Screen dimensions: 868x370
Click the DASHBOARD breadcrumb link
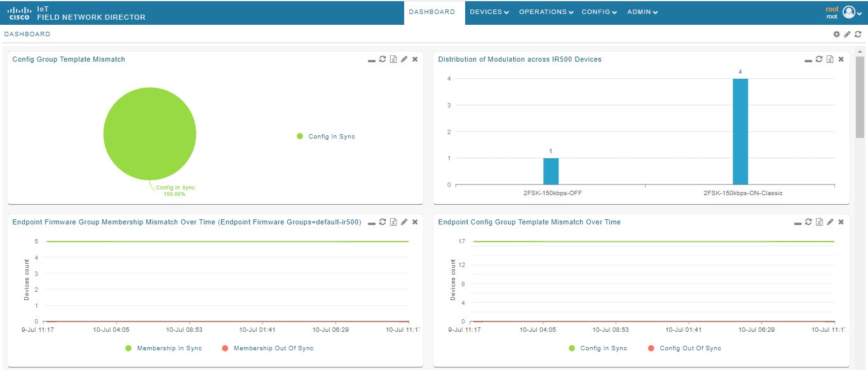[x=27, y=34]
